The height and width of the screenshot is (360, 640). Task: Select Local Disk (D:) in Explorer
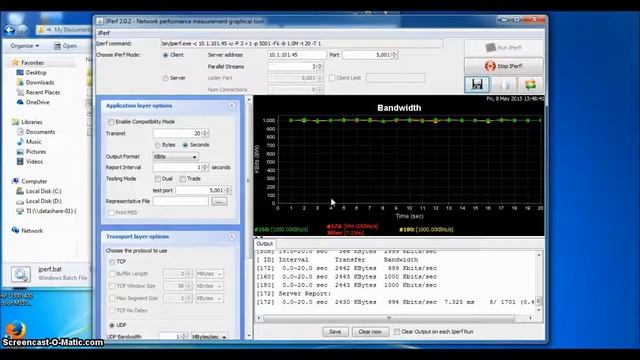(x=44, y=201)
